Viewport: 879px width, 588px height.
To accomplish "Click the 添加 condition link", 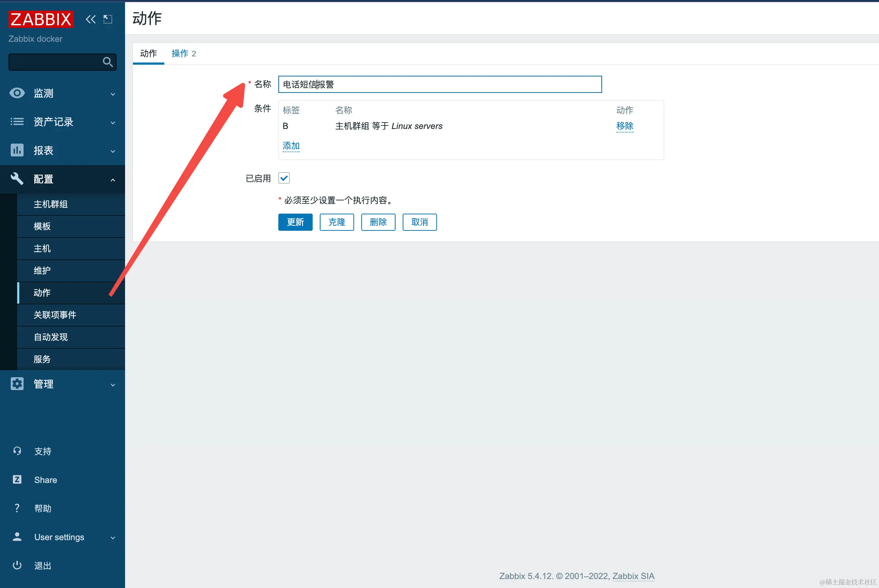I will pos(291,146).
